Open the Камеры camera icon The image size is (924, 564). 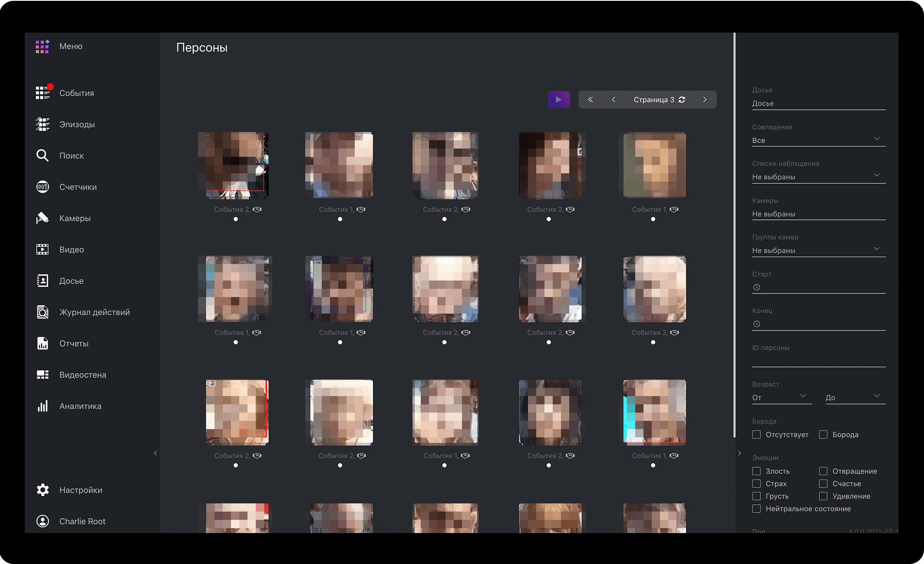(x=42, y=218)
